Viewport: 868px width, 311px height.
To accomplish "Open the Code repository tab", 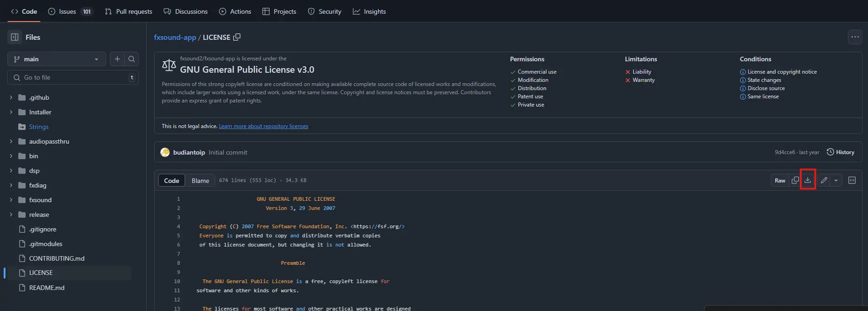I will pyautogui.click(x=24, y=11).
